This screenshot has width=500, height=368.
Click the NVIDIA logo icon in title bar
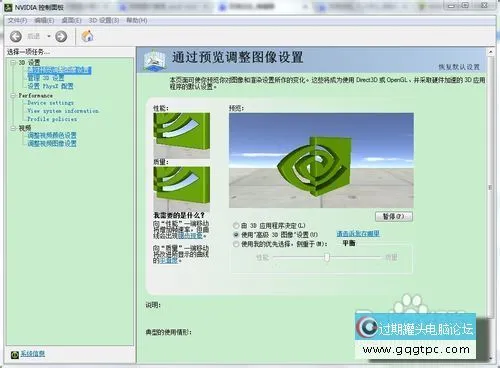[9, 7]
